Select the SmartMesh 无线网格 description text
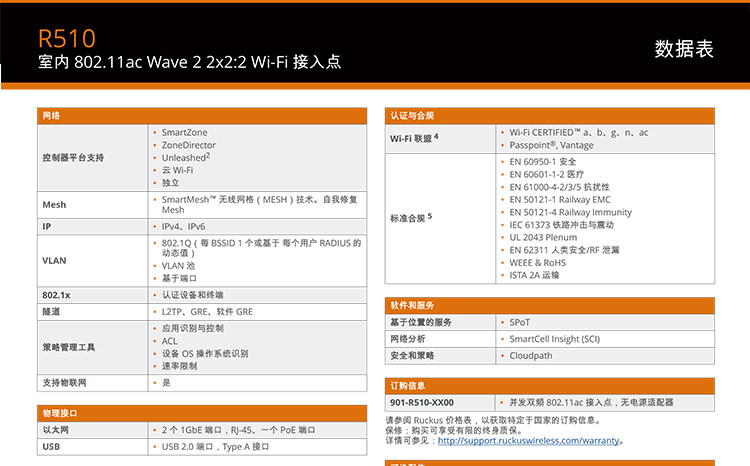The width and height of the screenshot is (750, 466). 259,204
